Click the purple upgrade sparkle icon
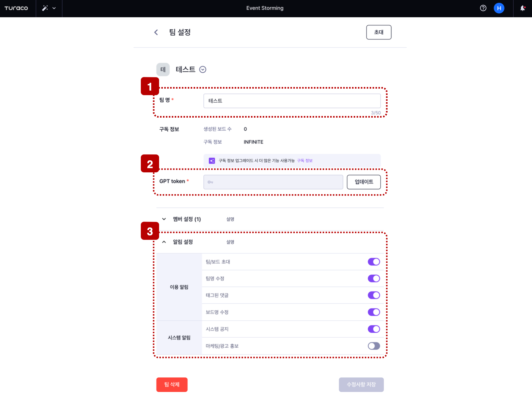Screen dimensions: 532x406 pyautogui.click(x=212, y=161)
